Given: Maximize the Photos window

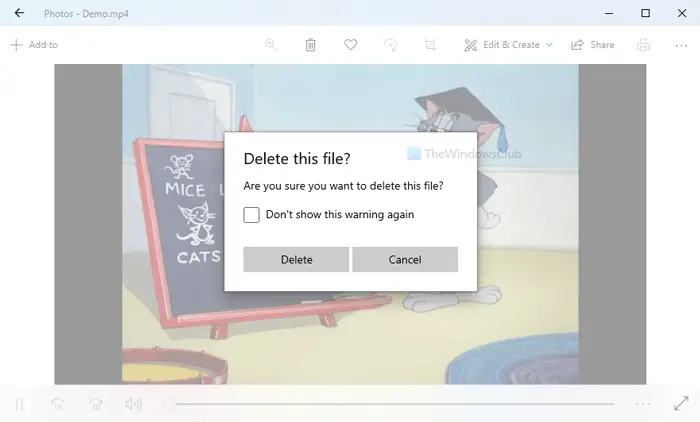Looking at the screenshot, I should click(646, 13).
